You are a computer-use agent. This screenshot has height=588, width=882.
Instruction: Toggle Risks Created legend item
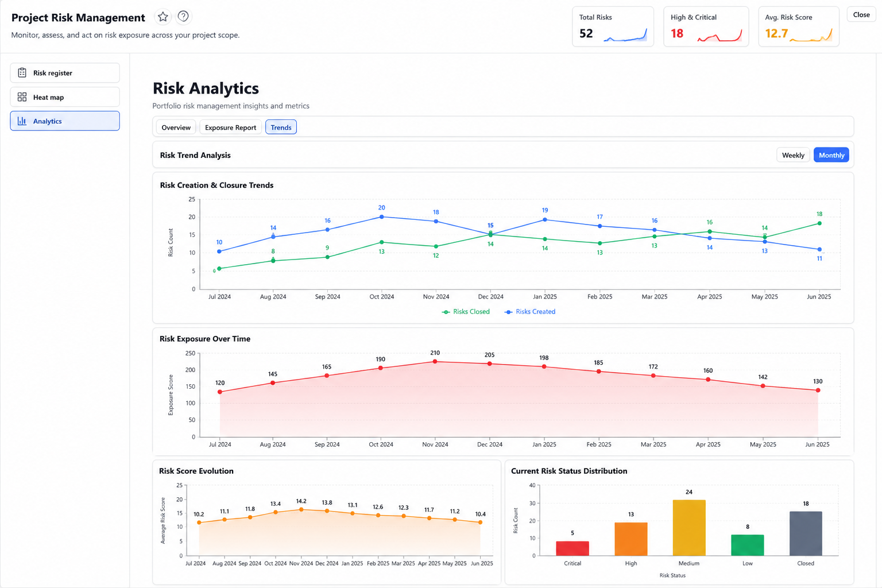pos(530,312)
